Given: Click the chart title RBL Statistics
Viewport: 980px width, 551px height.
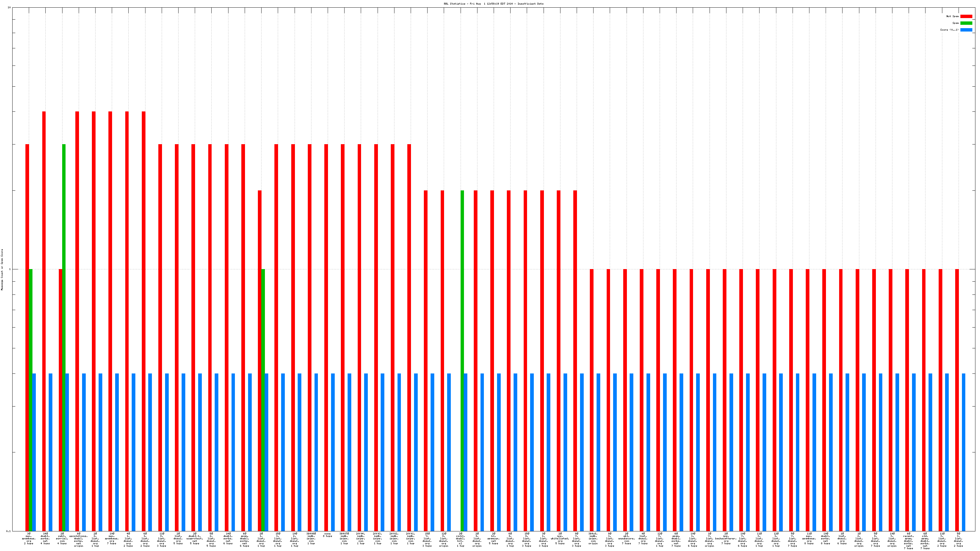Looking at the screenshot, I should [493, 4].
